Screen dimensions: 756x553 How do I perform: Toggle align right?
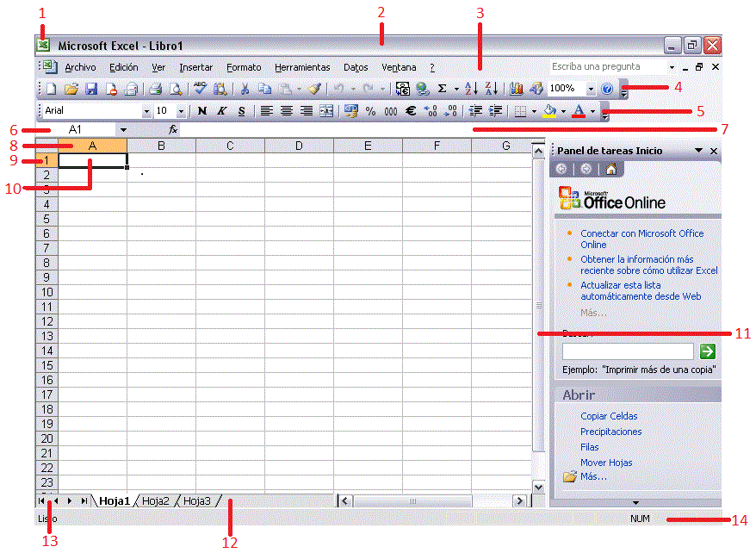tap(307, 111)
